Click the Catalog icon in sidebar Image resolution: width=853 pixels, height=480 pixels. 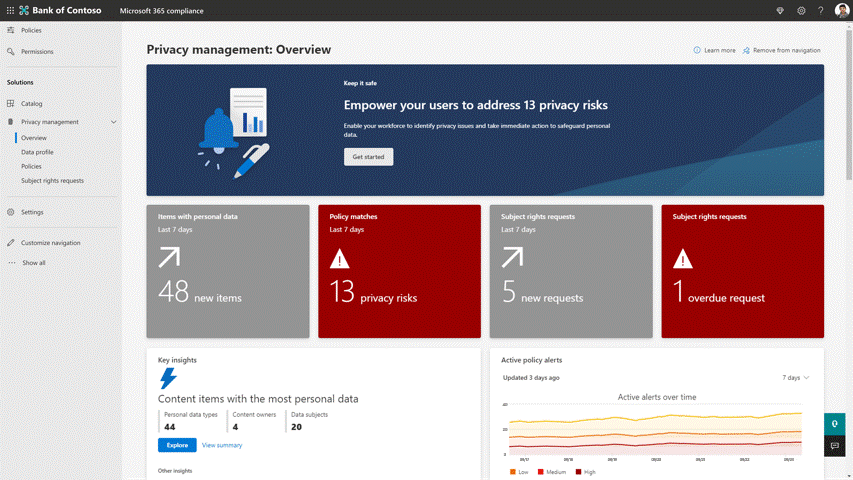click(11, 103)
